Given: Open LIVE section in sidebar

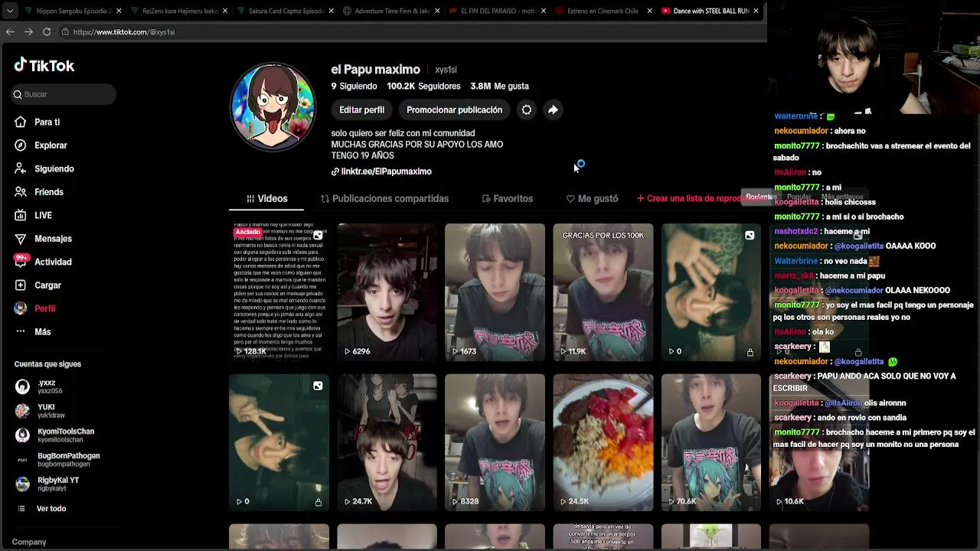Looking at the screenshot, I should (43, 215).
